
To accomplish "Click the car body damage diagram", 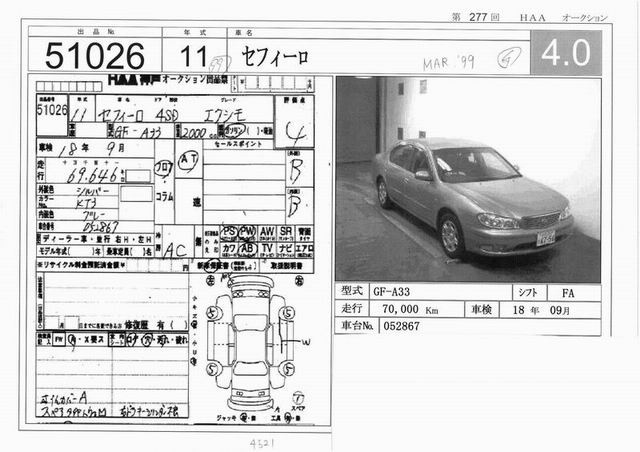I will [x=250, y=344].
